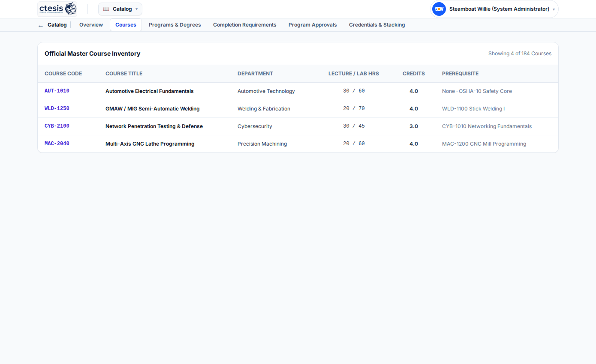Viewport: 596px width, 364px height.
Task: Go to Program Approvals tab
Action: pyautogui.click(x=313, y=25)
